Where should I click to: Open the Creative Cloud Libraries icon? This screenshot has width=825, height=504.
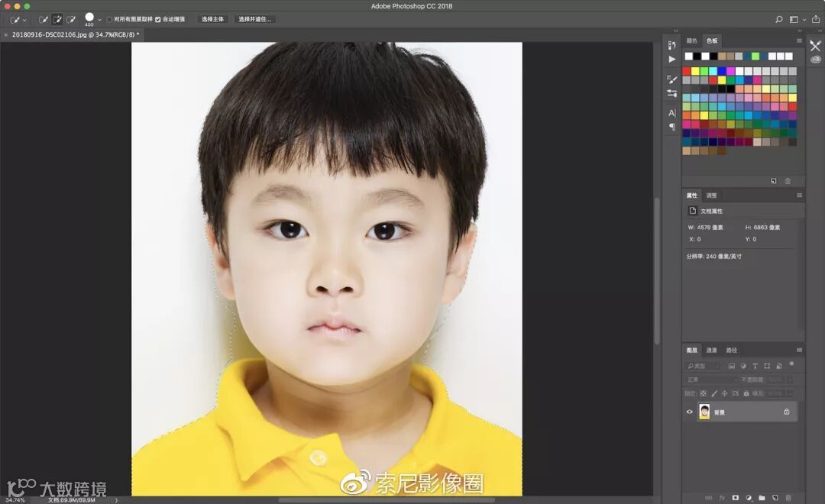(x=816, y=60)
